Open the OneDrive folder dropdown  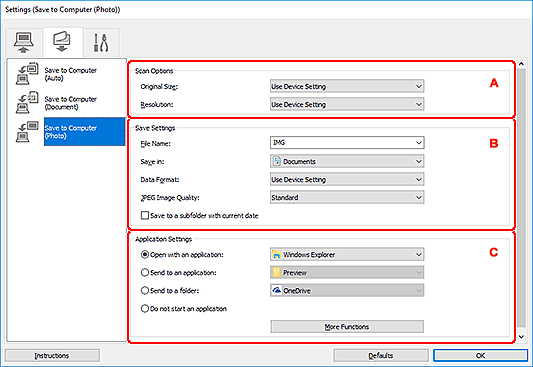click(347, 290)
